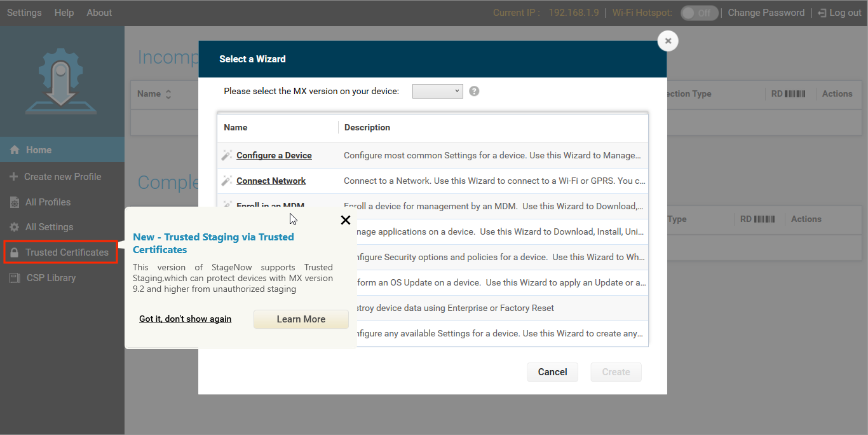Close the Select a Wizard dialog
868x435 pixels.
click(x=668, y=41)
